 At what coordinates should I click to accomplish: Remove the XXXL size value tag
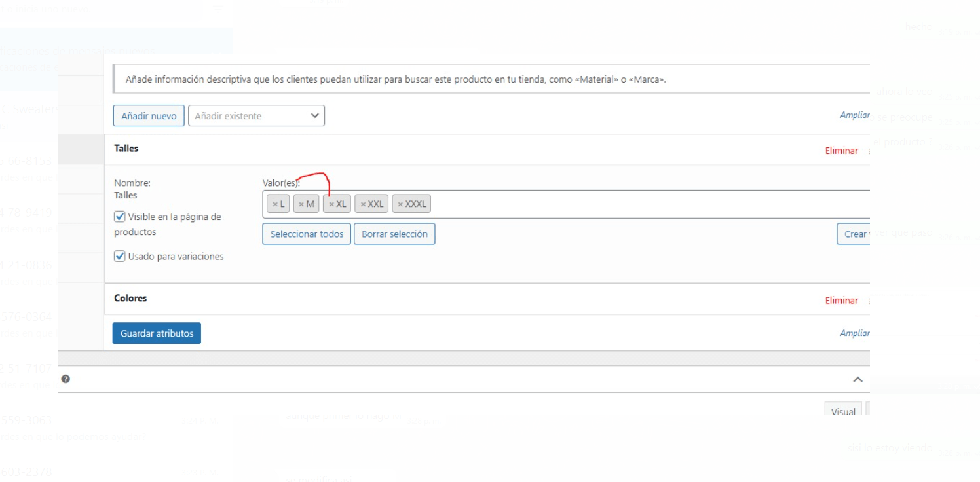pos(400,204)
